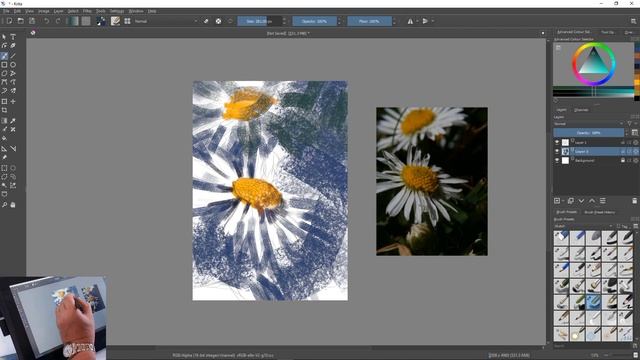Open the brush blending mode dropdown
The image size is (640, 360).
[x=165, y=21]
